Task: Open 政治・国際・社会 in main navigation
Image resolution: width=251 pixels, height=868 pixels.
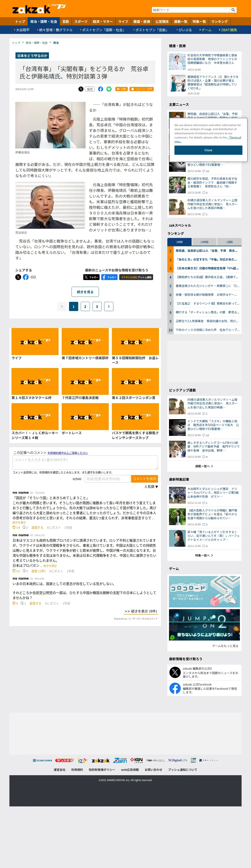Action: point(44,22)
